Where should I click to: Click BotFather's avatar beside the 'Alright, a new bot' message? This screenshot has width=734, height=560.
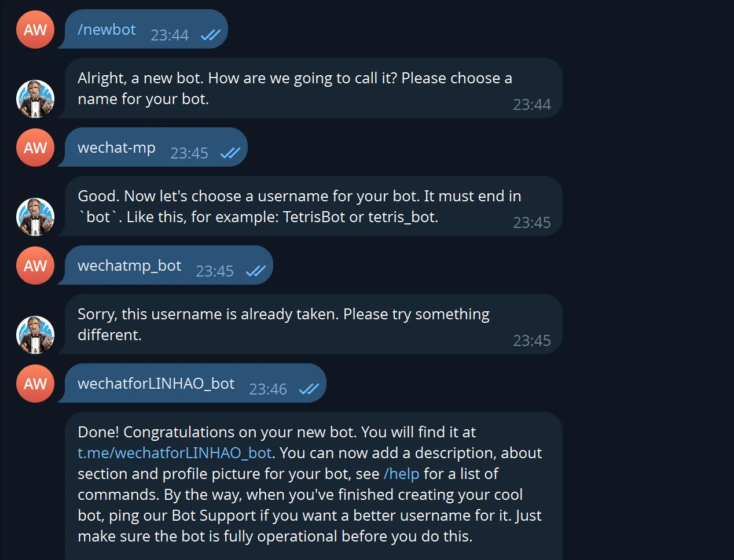click(x=35, y=99)
